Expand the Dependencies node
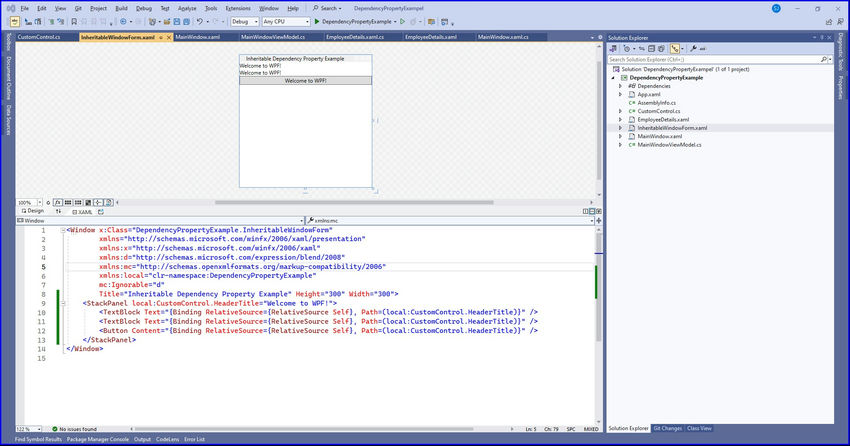The image size is (850, 446). point(621,86)
